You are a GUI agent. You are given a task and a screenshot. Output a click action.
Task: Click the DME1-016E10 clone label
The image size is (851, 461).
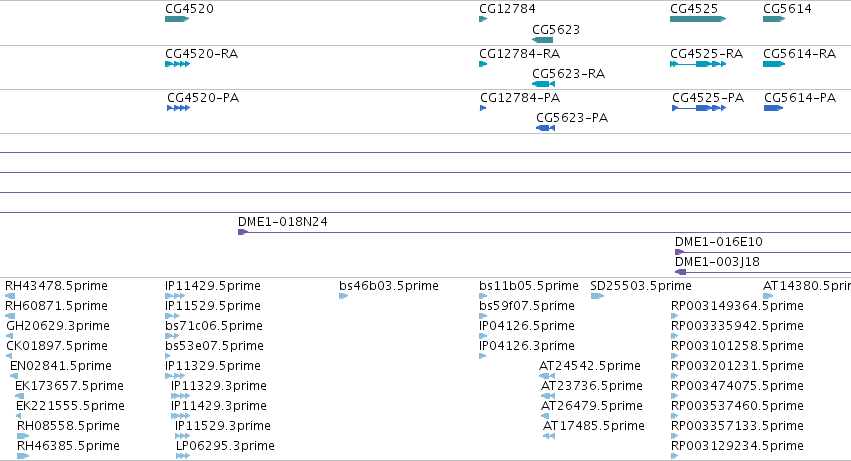click(x=719, y=242)
